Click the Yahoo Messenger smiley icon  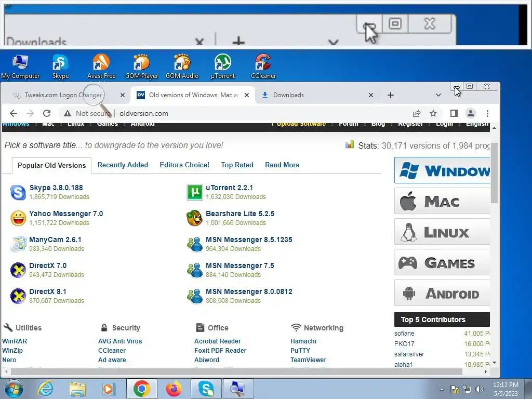[18, 218]
